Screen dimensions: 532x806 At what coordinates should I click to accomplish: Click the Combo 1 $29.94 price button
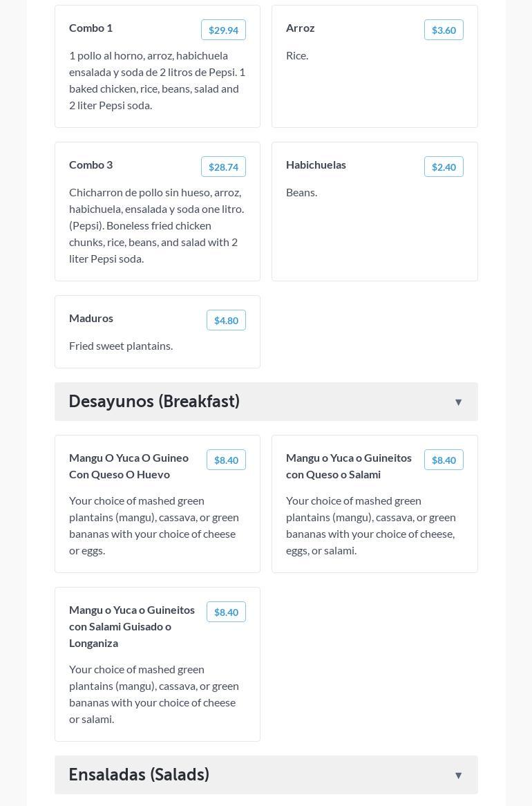pyautogui.click(x=223, y=30)
